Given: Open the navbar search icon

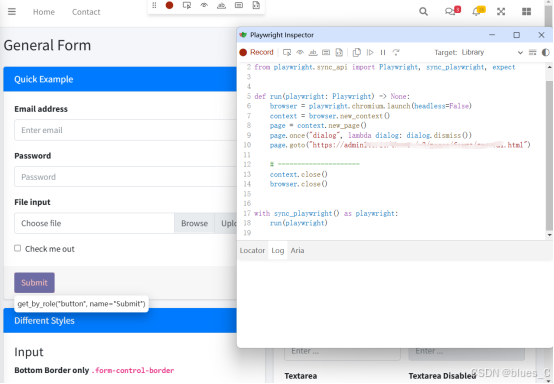Looking at the screenshot, I should pos(423,12).
